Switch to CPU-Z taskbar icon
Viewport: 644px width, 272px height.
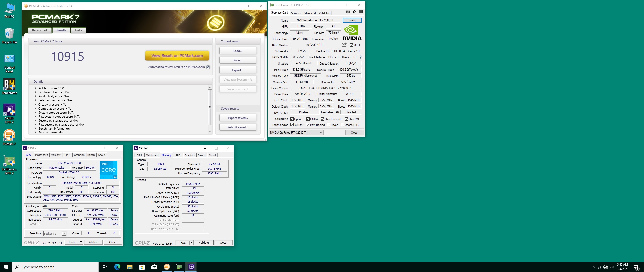pyautogui.click(x=191, y=267)
